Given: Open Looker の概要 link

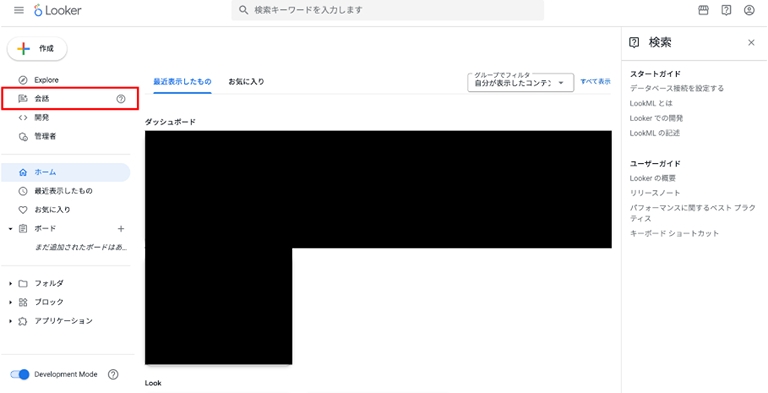Looking at the screenshot, I should (652, 178).
